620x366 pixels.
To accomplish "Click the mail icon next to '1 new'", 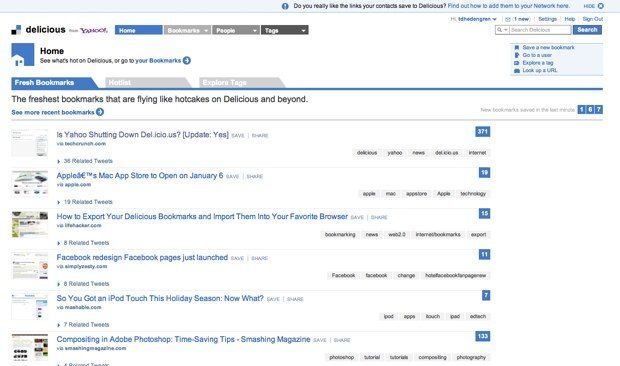I will [508, 19].
